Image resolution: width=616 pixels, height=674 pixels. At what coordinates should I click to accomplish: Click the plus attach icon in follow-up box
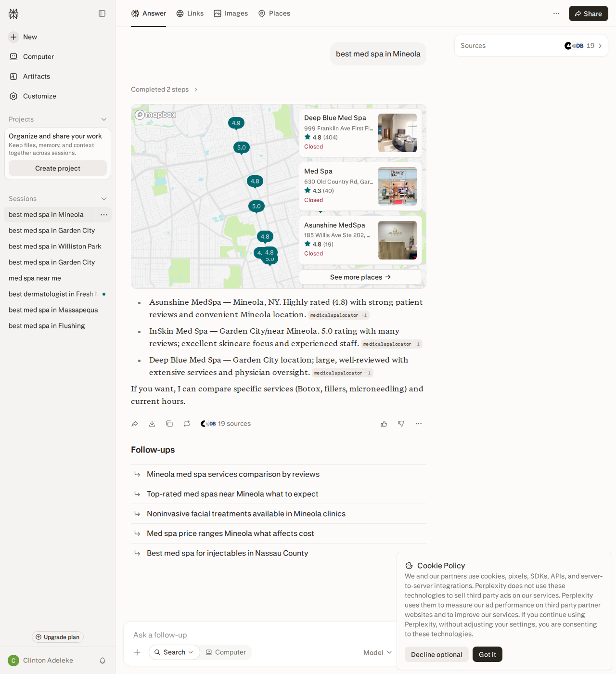[x=137, y=652]
